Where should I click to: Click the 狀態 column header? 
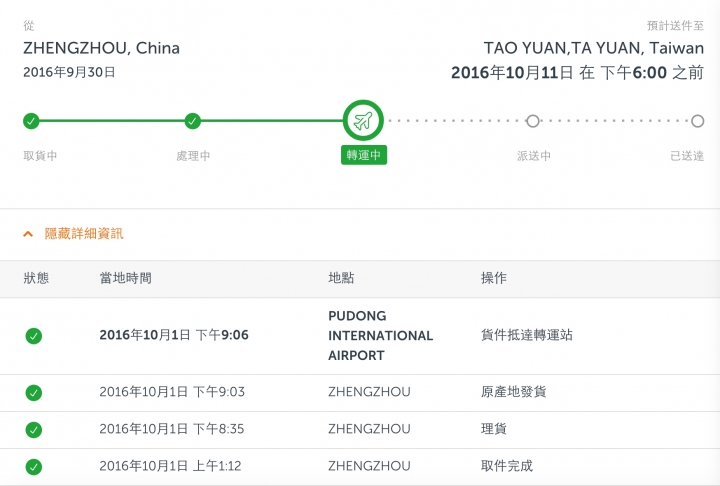point(36,278)
